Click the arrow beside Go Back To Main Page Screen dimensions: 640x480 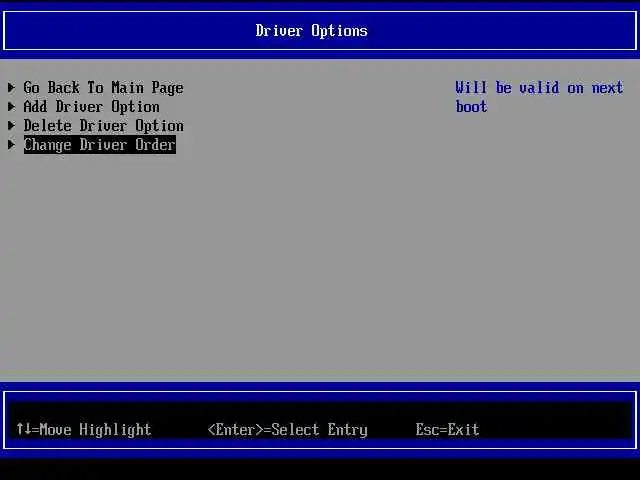coord(11,87)
